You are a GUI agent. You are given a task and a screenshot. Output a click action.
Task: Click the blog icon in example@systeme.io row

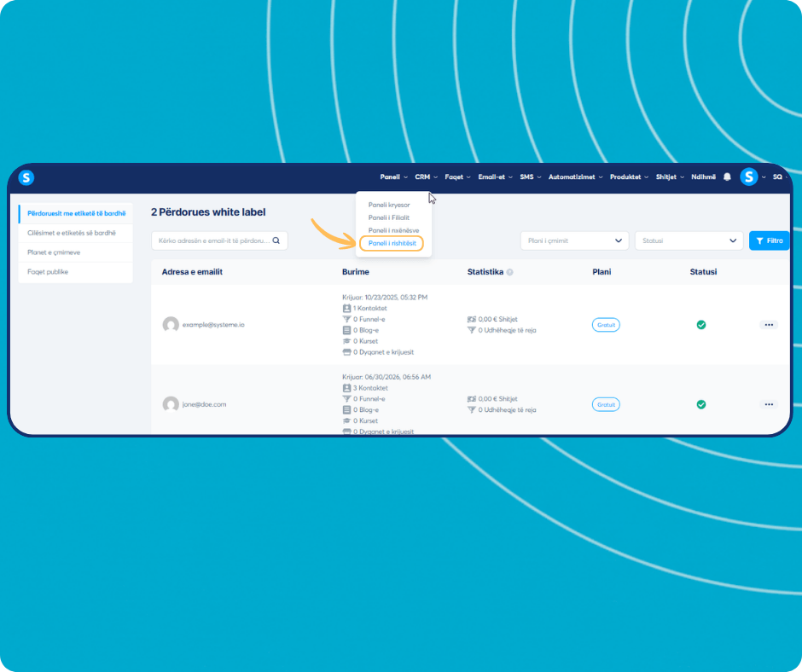coord(346,330)
